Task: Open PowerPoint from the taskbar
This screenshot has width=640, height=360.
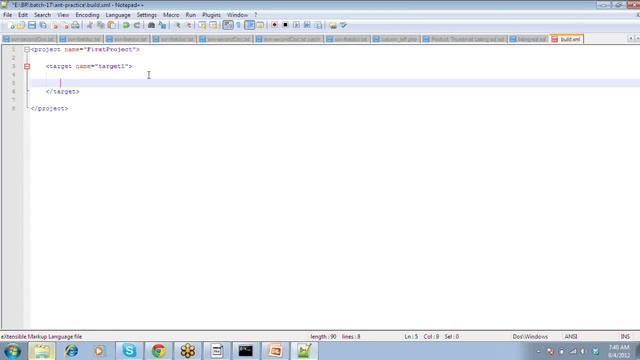Action: pos(275,351)
